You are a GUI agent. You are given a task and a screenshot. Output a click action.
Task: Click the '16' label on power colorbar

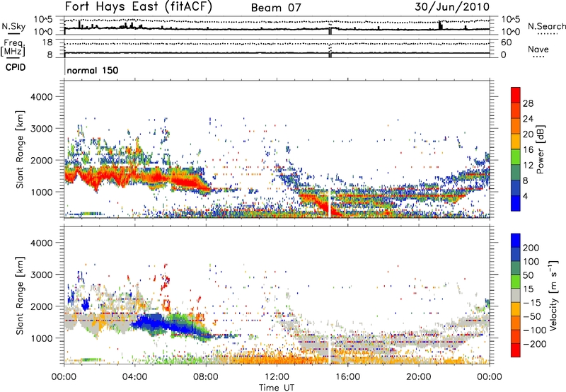tap(528, 150)
